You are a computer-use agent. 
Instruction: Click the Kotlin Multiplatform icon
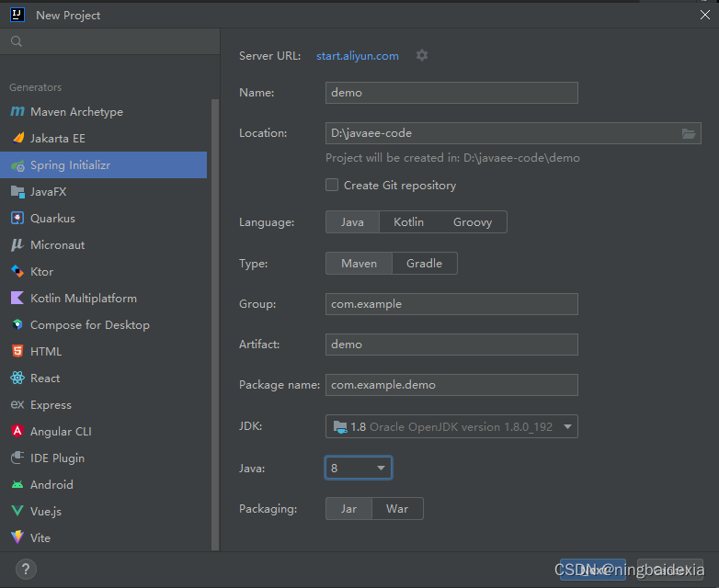click(17, 298)
